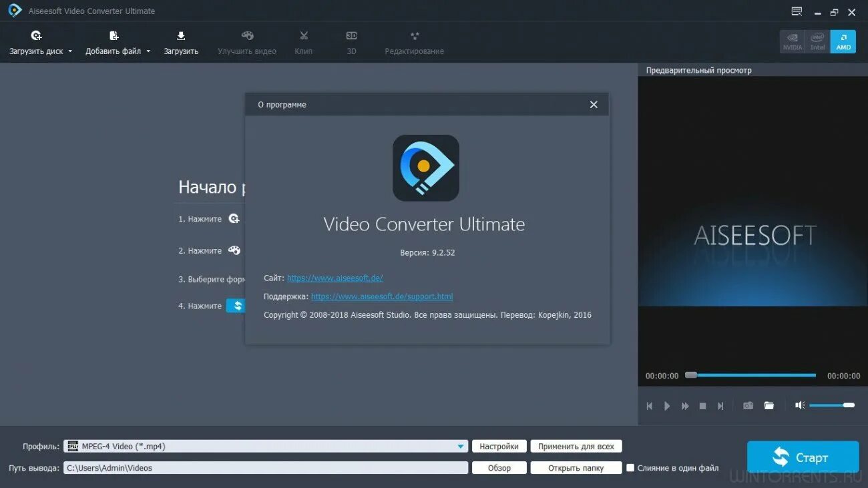Open the Загрузить диск dropdown arrow
868x488 pixels.
coord(70,51)
